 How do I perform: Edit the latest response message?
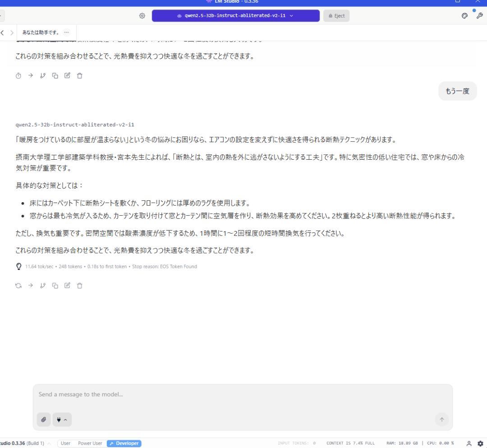coord(67,286)
